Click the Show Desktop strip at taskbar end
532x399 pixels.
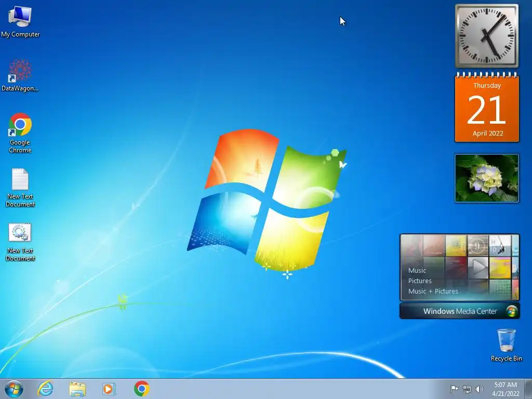point(528,389)
